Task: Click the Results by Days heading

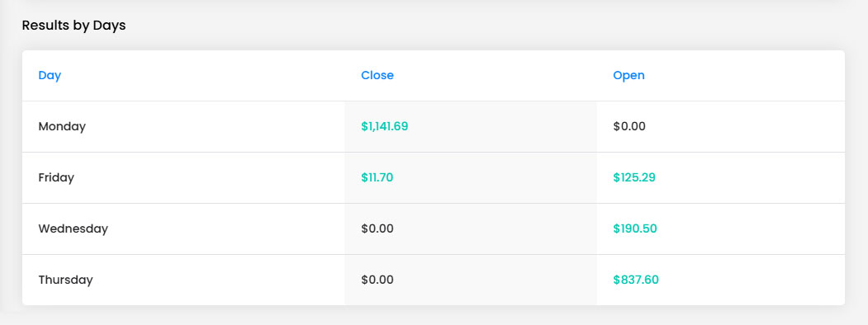Action: pos(74,26)
